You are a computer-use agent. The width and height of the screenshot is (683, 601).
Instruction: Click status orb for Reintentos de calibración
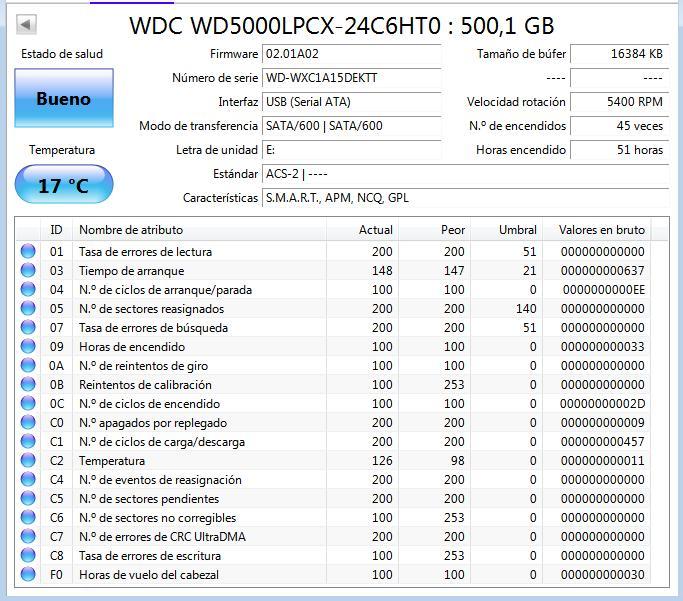[x=28, y=385]
